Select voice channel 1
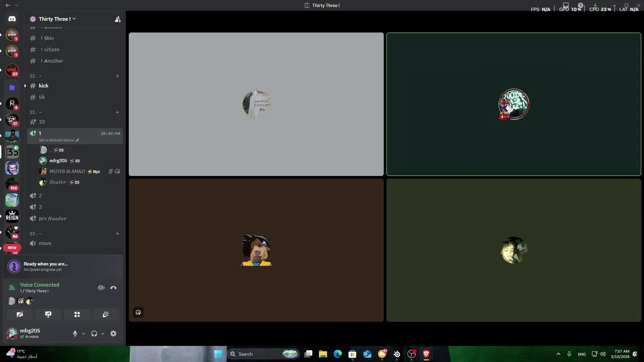This screenshot has height=362, width=644. pos(74,136)
